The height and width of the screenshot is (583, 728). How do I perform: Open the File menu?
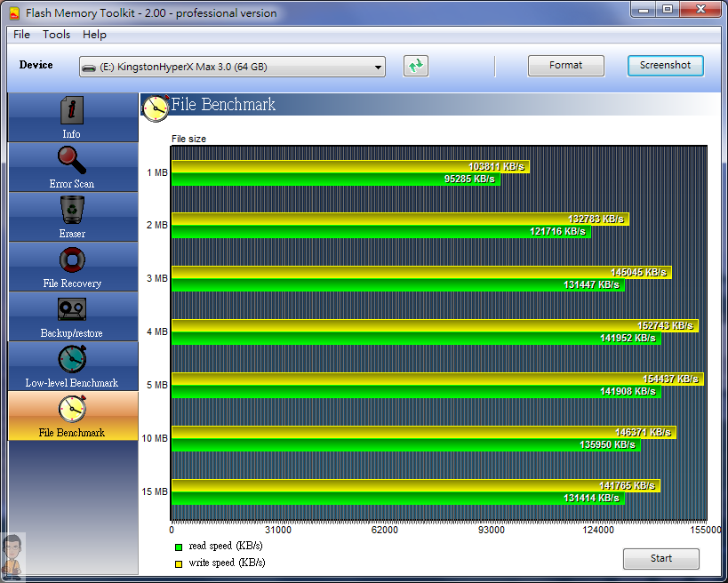pos(22,35)
